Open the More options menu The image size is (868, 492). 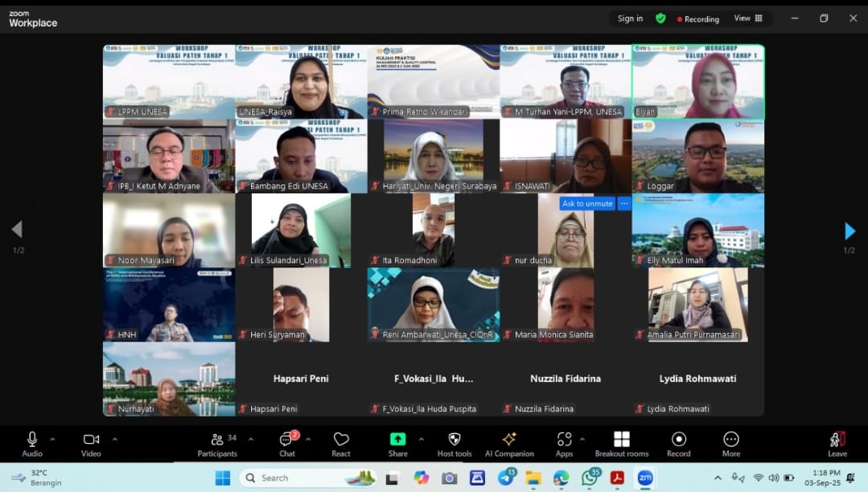[x=730, y=443]
